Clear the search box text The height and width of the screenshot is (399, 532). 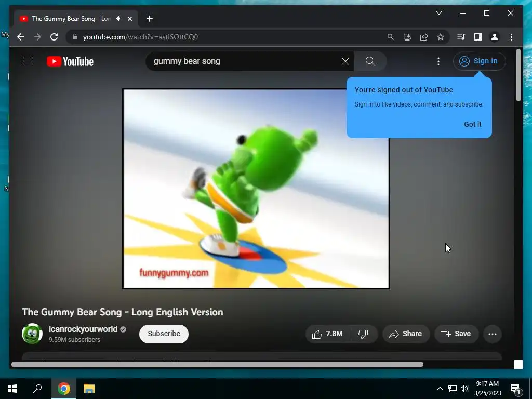345,61
